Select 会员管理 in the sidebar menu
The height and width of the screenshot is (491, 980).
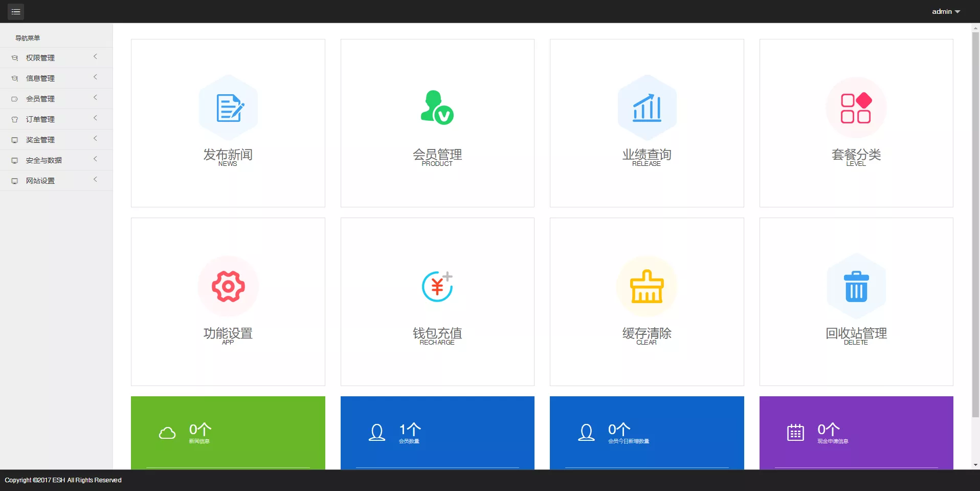click(x=40, y=99)
